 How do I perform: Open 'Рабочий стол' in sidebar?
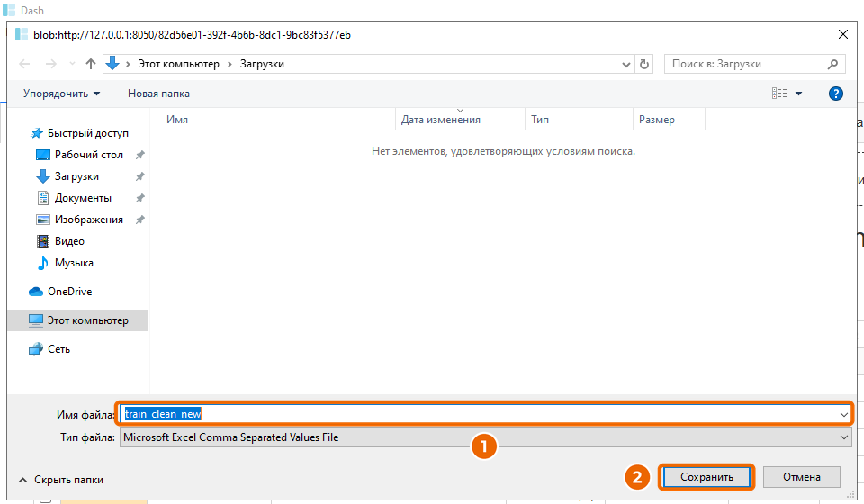[x=88, y=155]
